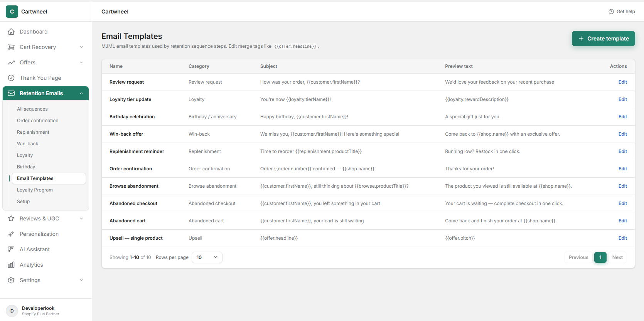
Task: Edit the Win-back offer template
Action: (623, 134)
